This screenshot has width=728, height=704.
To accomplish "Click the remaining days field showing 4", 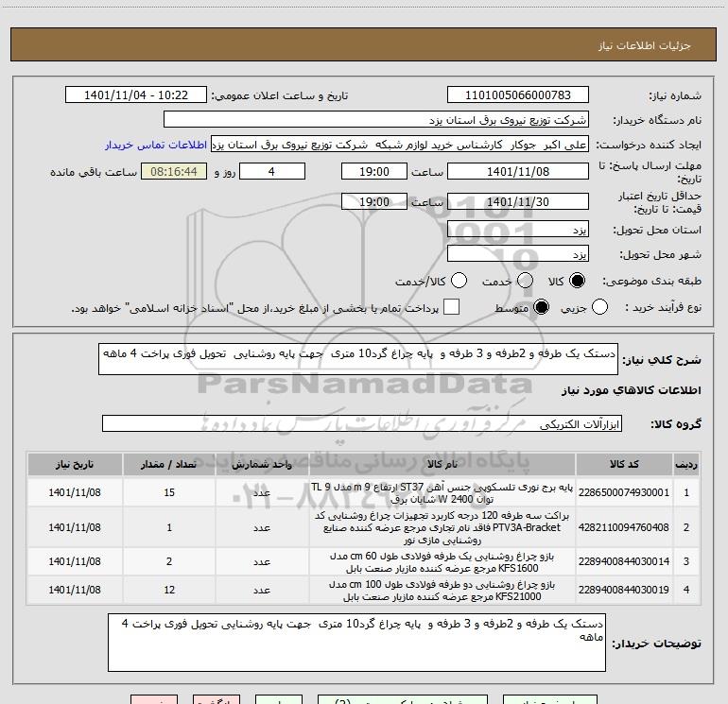I will [272, 172].
